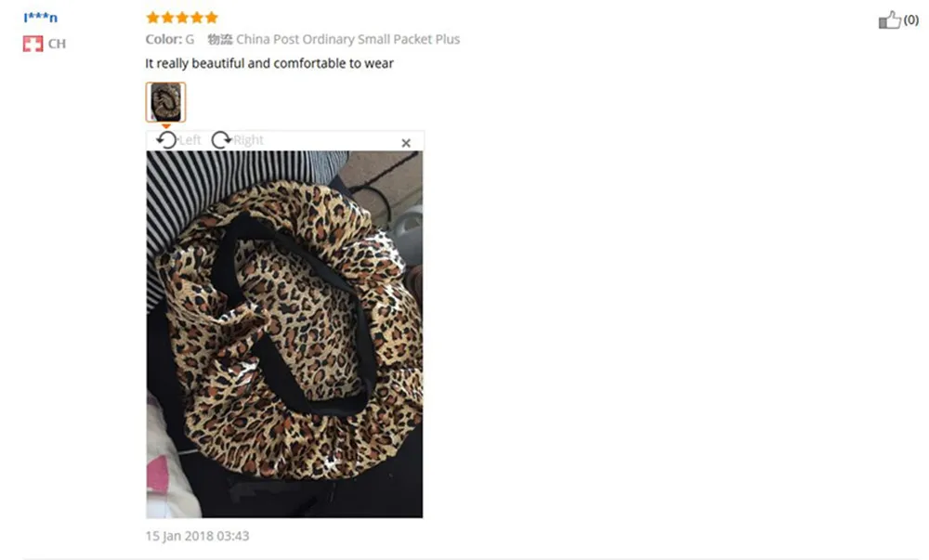Click the second orange rating star

(167, 18)
